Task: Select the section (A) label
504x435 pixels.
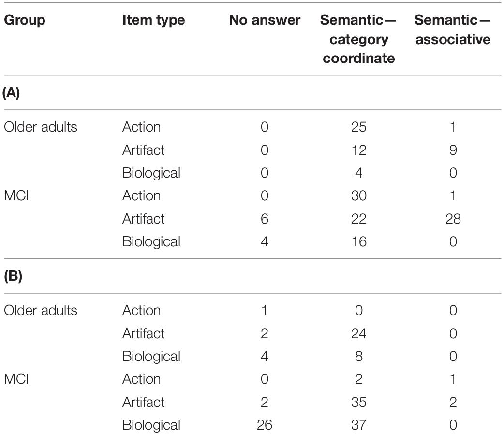Action: tap(11, 93)
